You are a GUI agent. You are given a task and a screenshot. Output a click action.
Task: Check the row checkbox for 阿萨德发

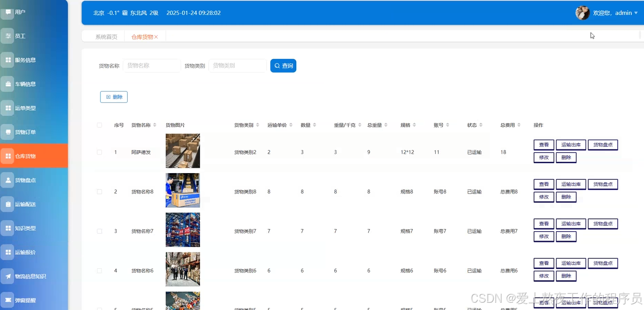pyautogui.click(x=100, y=152)
